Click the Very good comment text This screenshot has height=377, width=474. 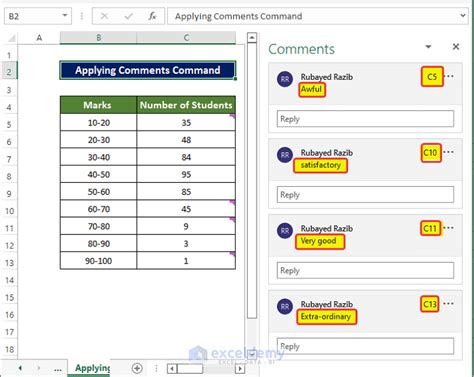point(319,241)
